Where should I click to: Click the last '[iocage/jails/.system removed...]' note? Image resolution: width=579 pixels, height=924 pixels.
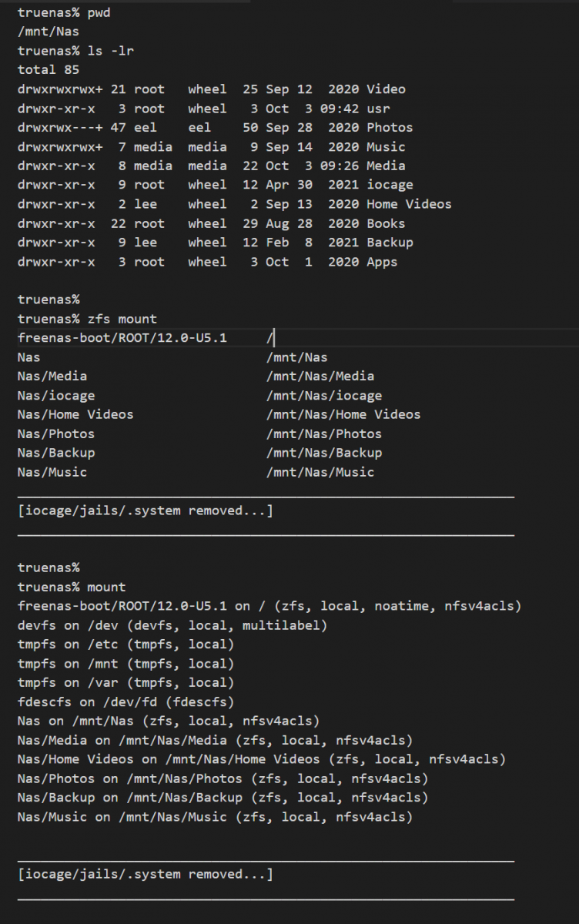pos(145,874)
